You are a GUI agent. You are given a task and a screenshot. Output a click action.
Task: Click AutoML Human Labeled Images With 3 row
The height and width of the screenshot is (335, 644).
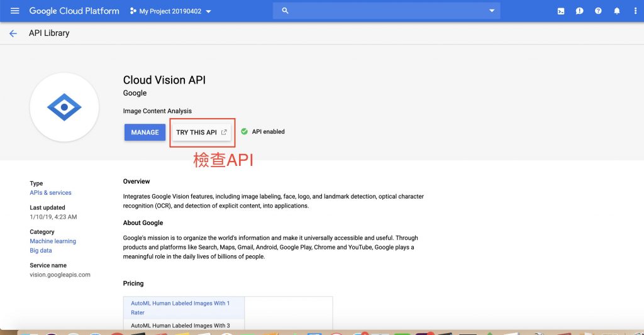[x=184, y=325]
